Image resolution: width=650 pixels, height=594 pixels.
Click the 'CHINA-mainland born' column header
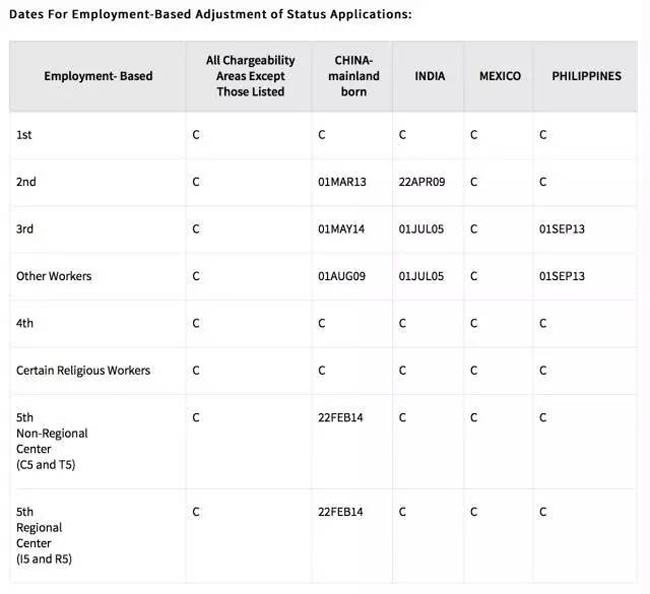point(353,76)
